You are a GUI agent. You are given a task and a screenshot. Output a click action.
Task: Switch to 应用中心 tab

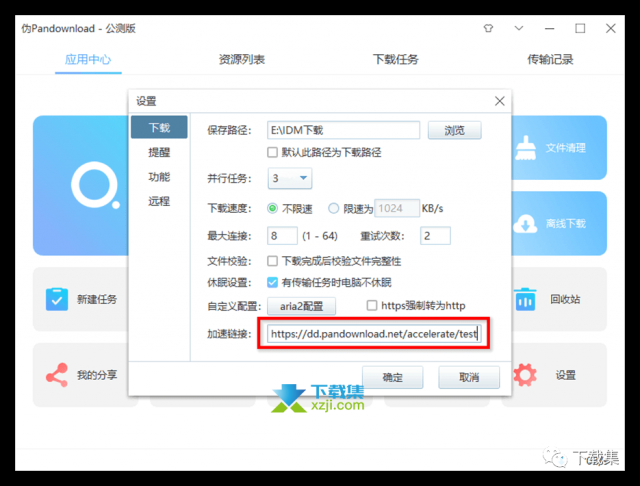88,60
